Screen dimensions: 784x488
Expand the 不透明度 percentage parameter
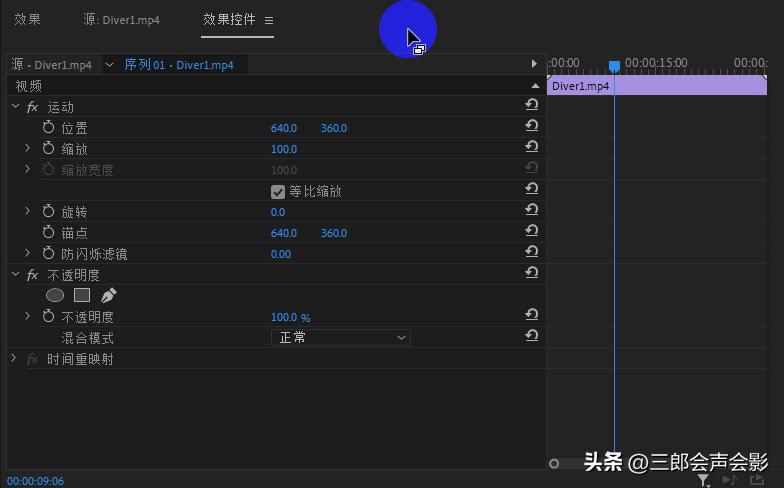tap(28, 316)
